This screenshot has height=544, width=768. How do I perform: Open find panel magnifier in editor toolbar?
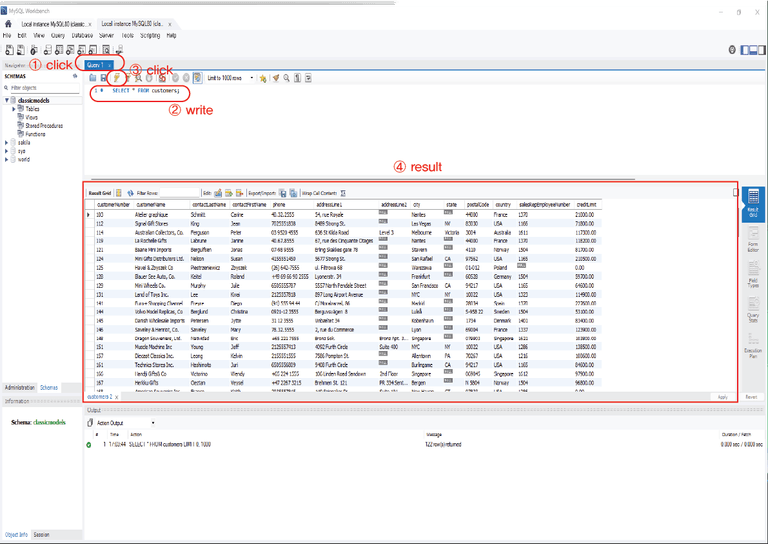(x=287, y=78)
